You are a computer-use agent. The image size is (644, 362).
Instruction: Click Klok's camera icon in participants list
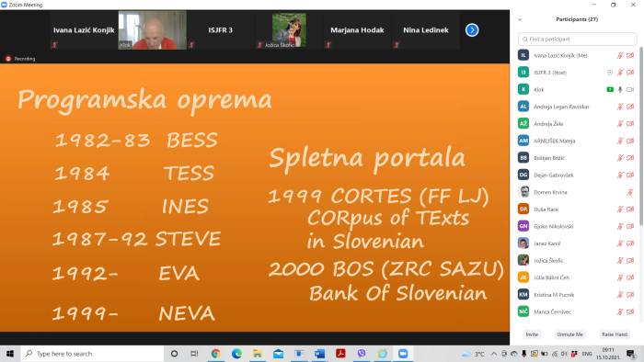point(630,89)
